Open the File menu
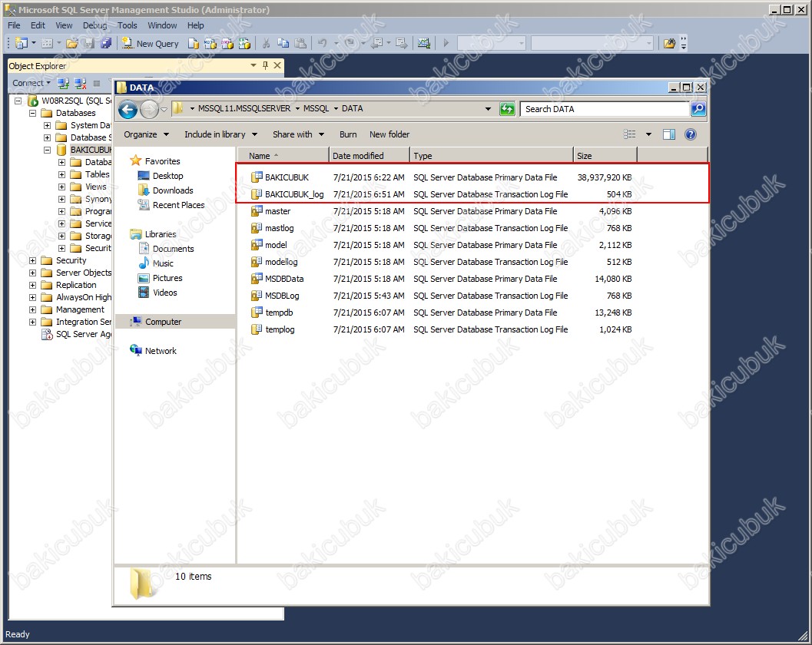812x645 pixels. coord(14,25)
